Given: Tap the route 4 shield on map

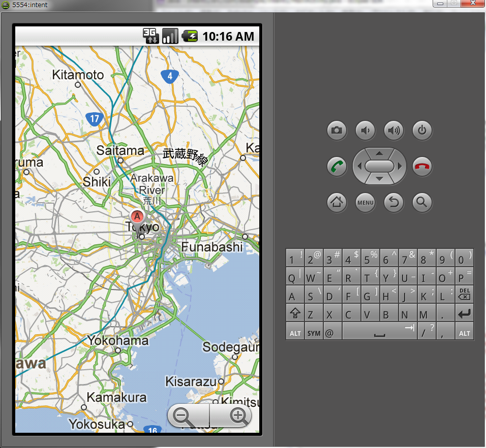Looking at the screenshot, I should pos(170,76).
